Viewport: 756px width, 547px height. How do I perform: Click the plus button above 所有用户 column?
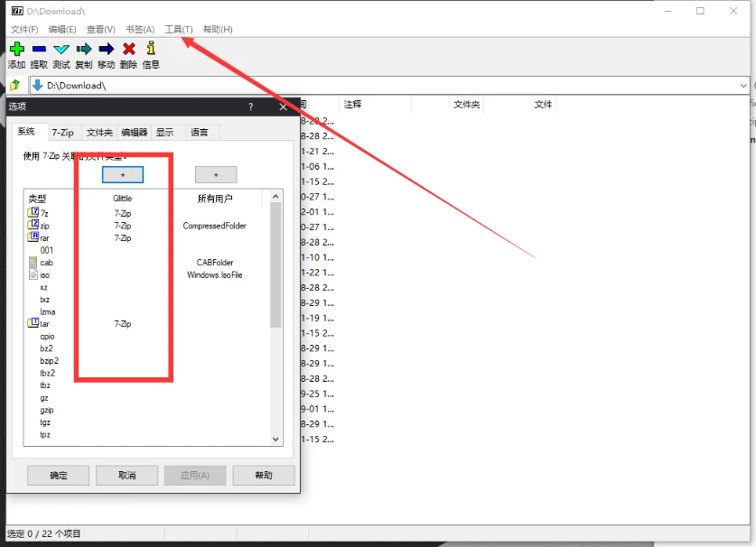point(216,175)
